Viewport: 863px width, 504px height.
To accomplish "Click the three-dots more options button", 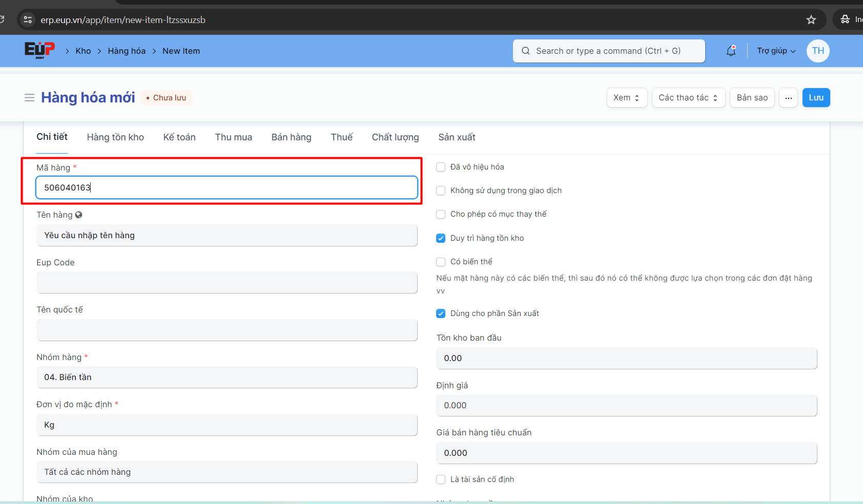I will point(788,98).
